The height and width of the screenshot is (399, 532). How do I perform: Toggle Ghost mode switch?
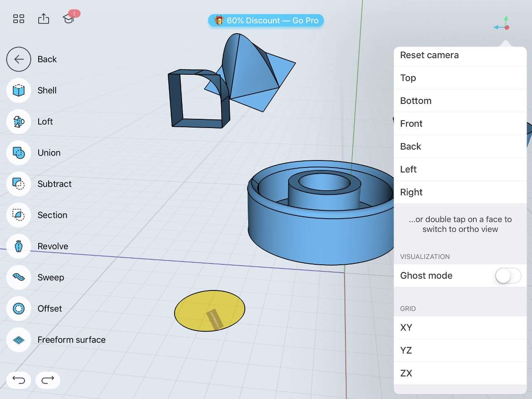(507, 276)
